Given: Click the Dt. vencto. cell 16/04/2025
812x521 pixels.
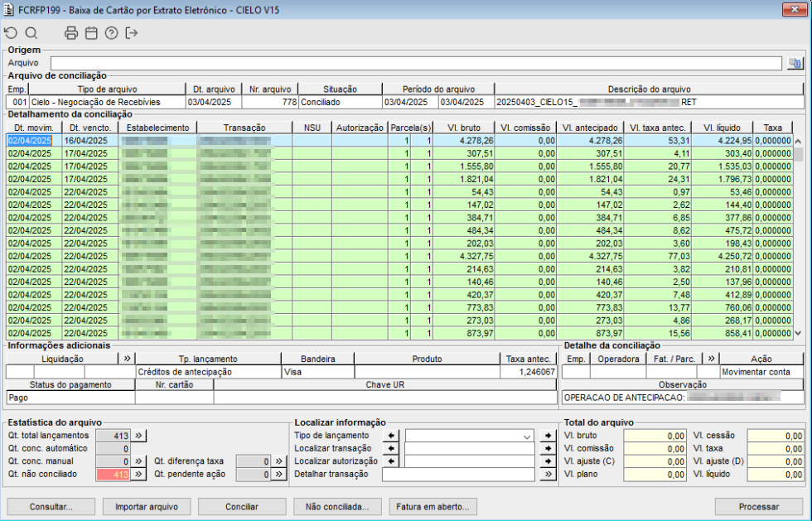Looking at the screenshot, I should tap(90, 141).
